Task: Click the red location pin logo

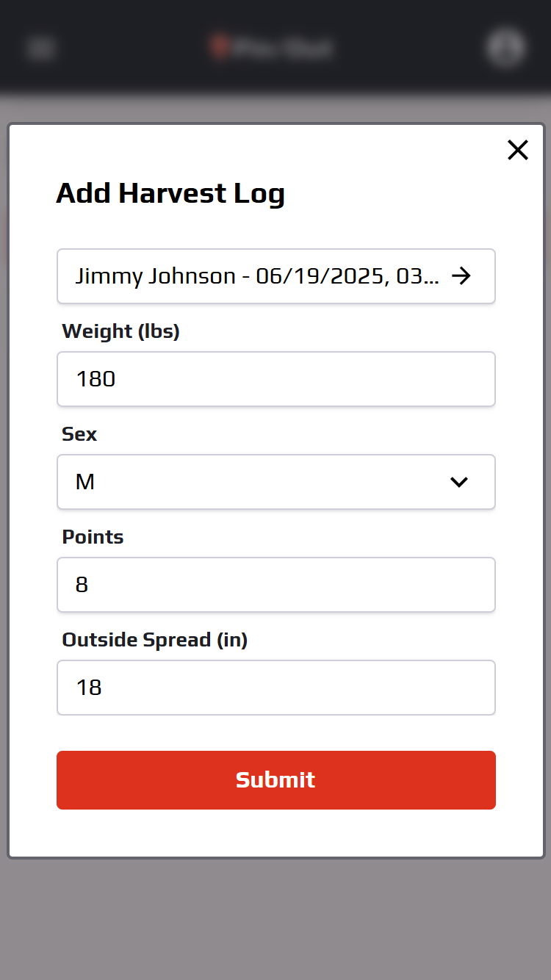Action: click(218, 47)
